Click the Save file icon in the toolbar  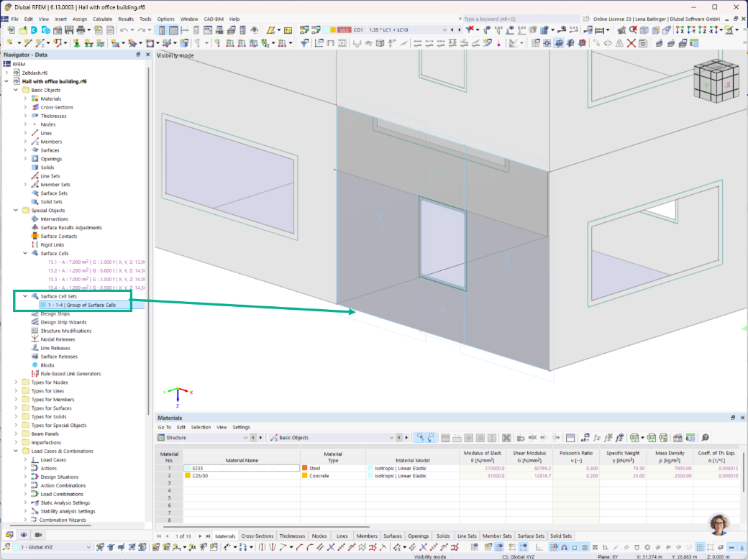coord(69,30)
